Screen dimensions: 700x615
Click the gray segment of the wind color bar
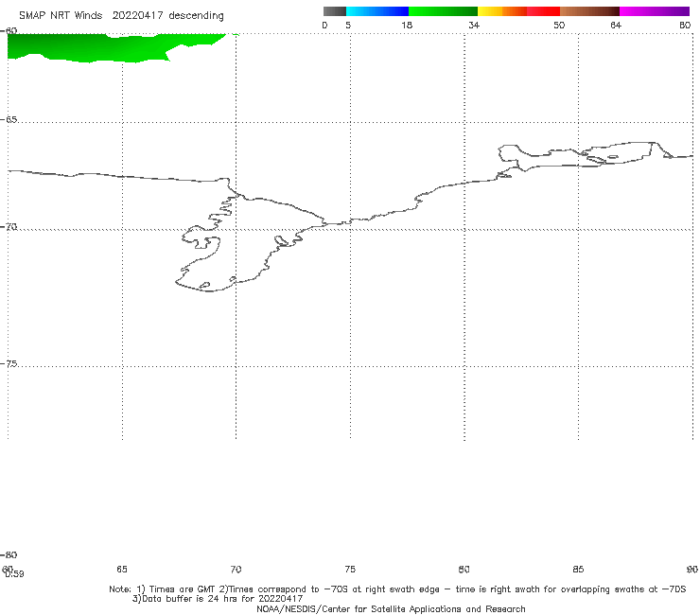(334, 11)
